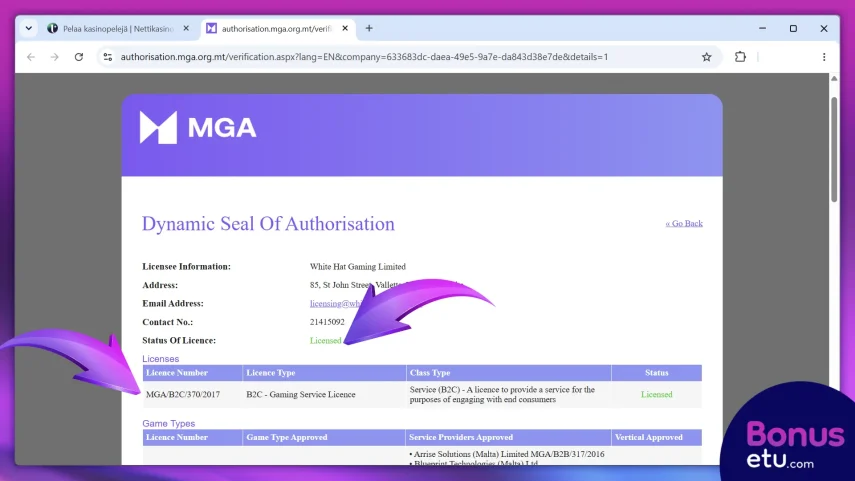
Task: Select contact number '21415092'
Action: click(327, 322)
